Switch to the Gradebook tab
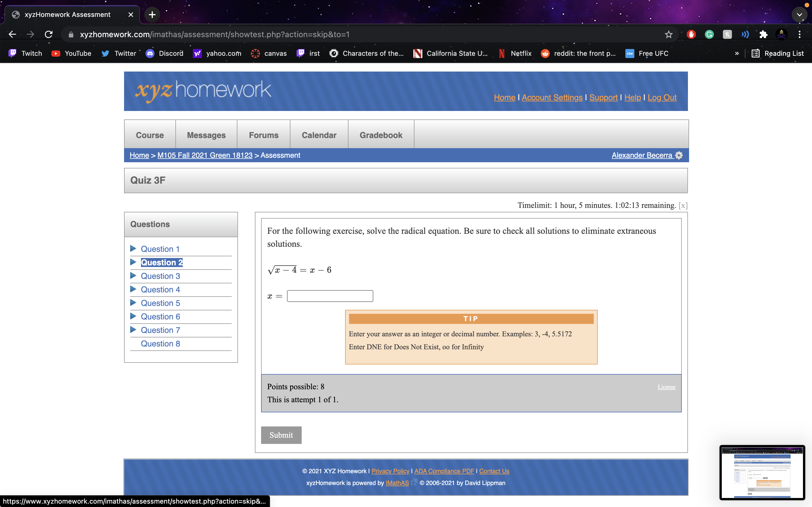 pyautogui.click(x=381, y=135)
